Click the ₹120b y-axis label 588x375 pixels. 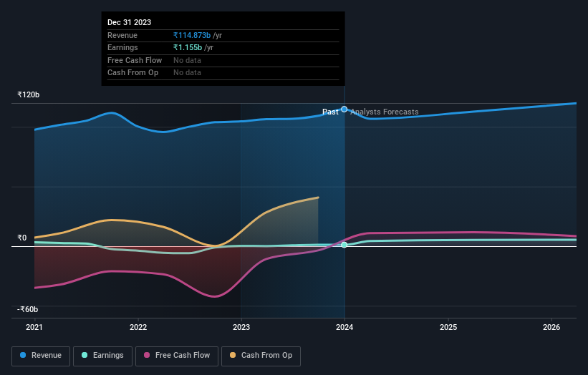coord(29,94)
